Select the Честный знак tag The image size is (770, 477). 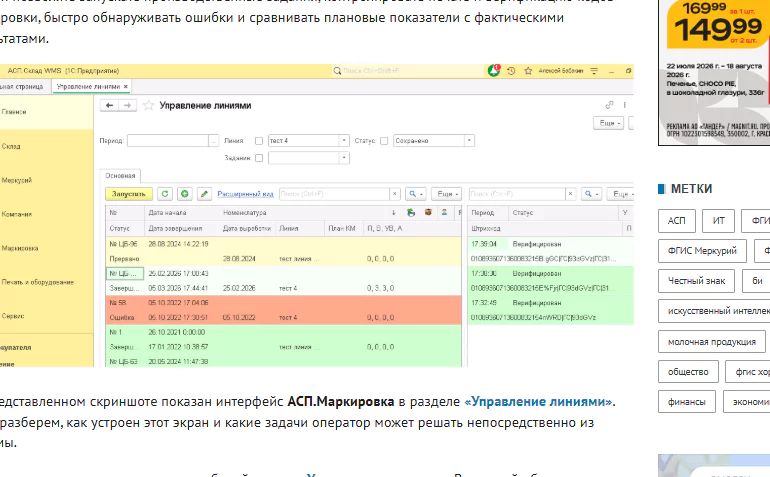coord(696,281)
